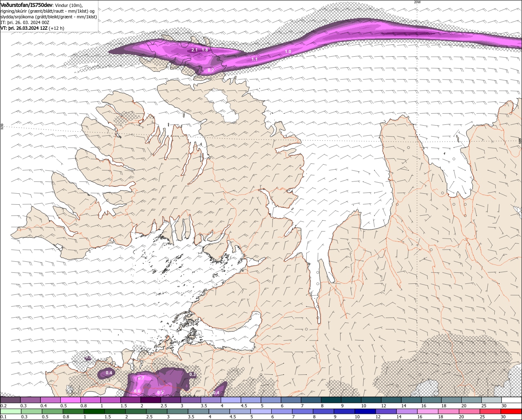The image size is (522, 420).
Task: Click the '1.0' precipitation value on map
Action: click(288, 52)
